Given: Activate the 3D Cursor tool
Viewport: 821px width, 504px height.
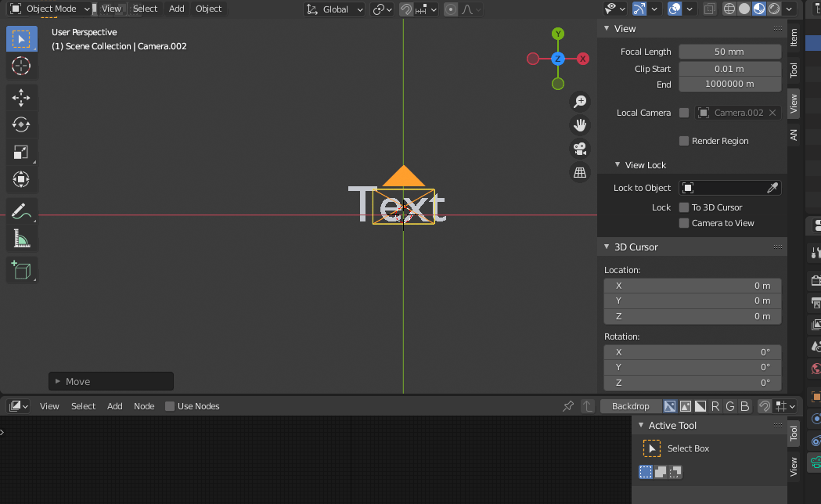Looking at the screenshot, I should (x=21, y=66).
